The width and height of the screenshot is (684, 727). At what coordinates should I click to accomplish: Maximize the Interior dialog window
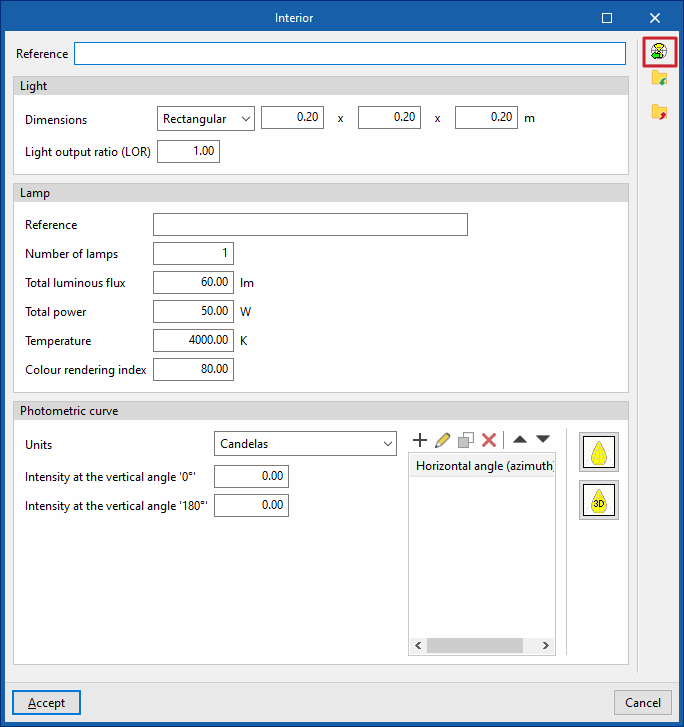coord(607,18)
